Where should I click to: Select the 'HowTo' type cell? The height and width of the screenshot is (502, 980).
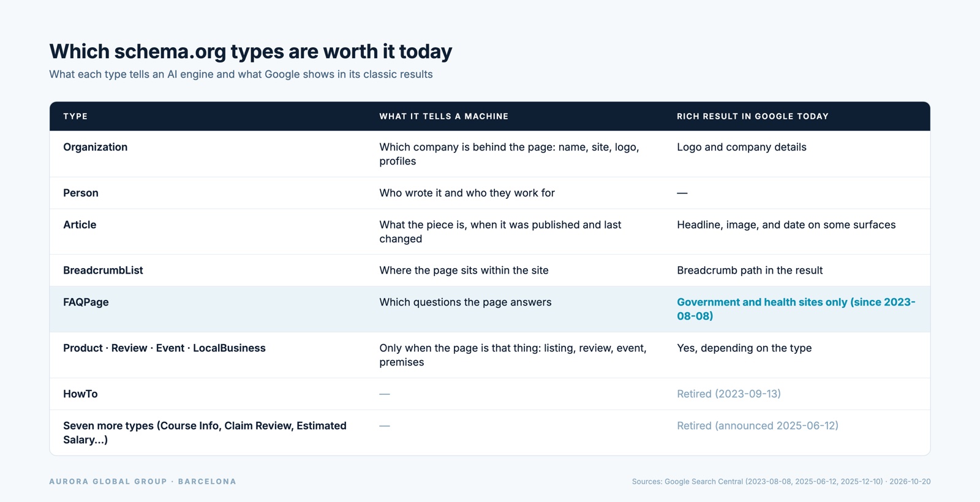(x=80, y=394)
